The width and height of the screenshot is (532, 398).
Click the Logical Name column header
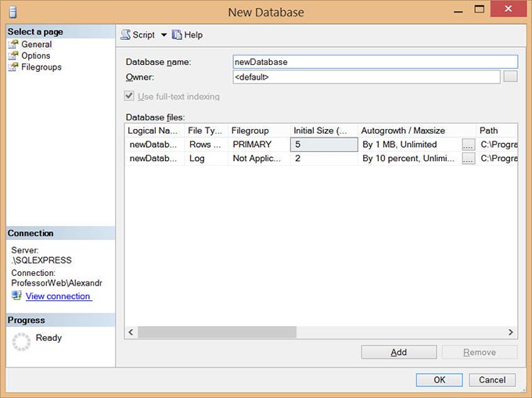click(155, 131)
